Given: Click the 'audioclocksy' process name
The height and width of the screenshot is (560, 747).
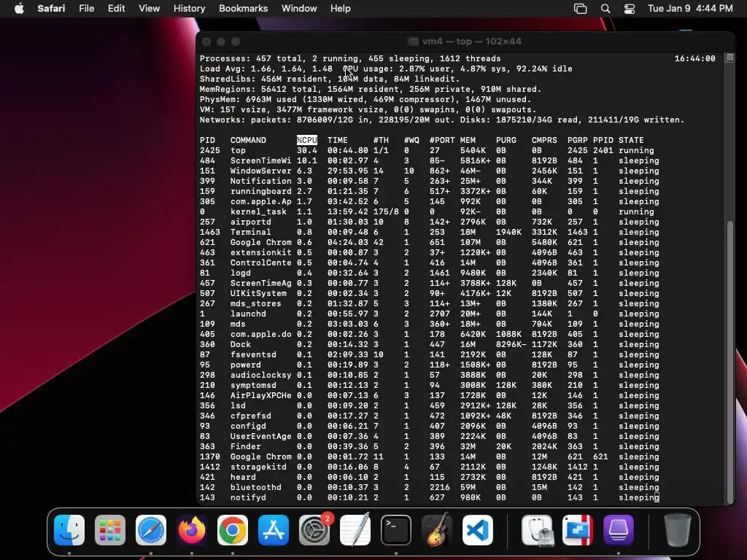Looking at the screenshot, I should 260,375.
